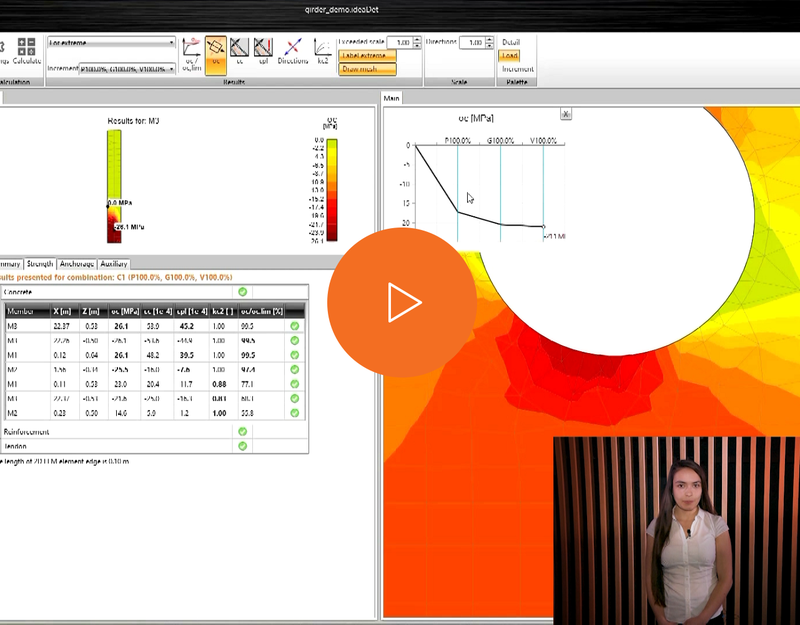Switch to the Auxiliary tab
This screenshot has height=625, width=800.
pyautogui.click(x=113, y=264)
